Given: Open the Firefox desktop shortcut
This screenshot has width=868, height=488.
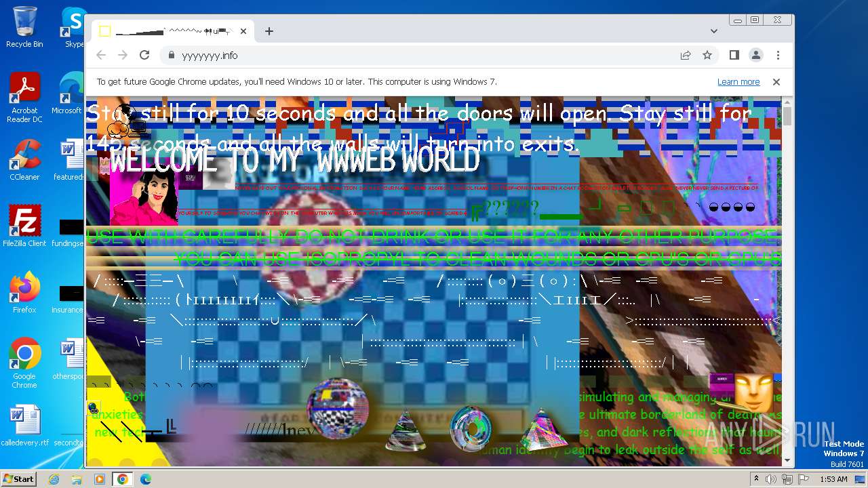Looking at the screenshot, I should pyautogui.click(x=24, y=293).
